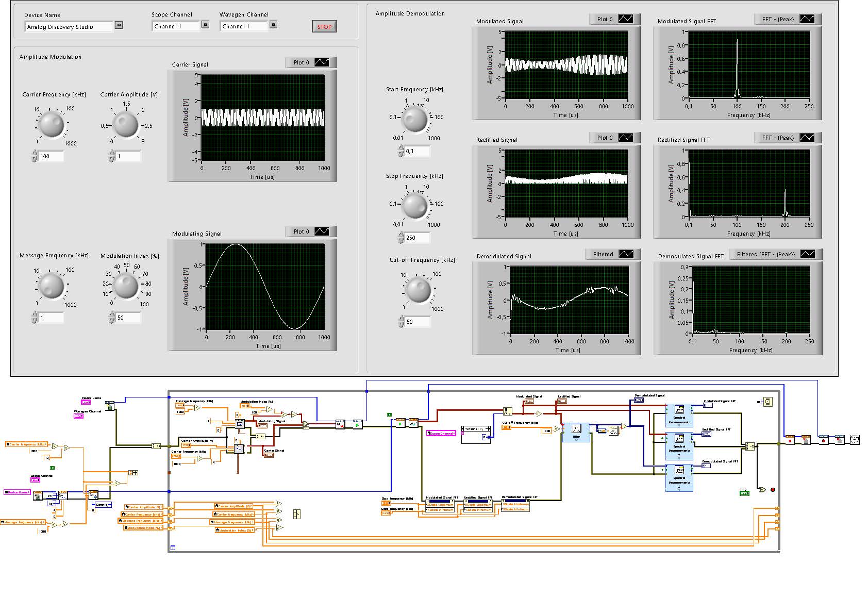
Task: Click the Cut-off Frequency stepper arrows
Action: (x=401, y=322)
